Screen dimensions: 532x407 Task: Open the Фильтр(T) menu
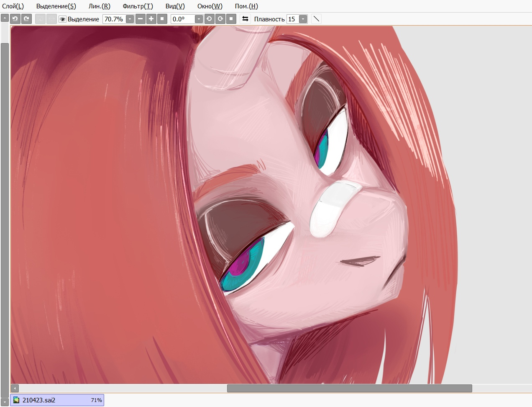tap(138, 6)
